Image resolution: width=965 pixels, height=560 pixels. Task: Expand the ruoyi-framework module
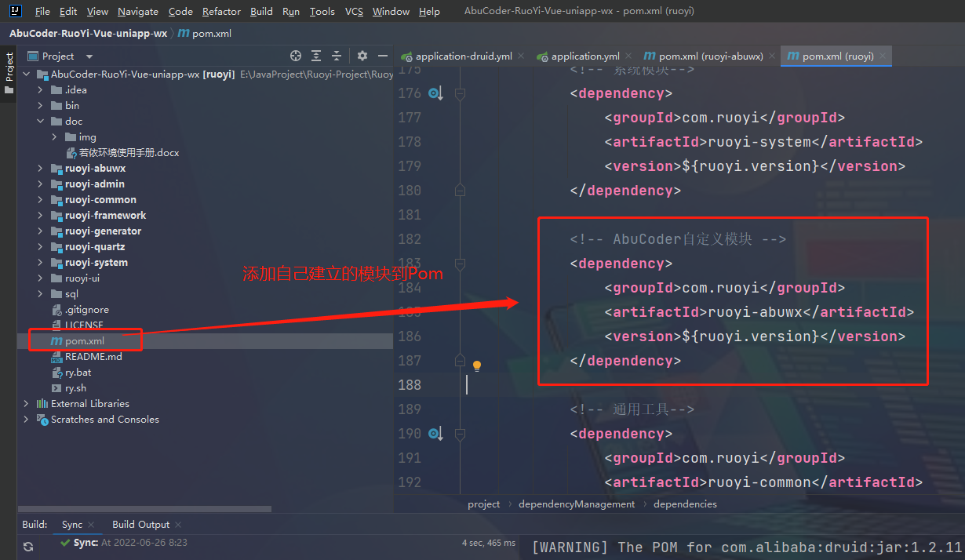[41, 216]
